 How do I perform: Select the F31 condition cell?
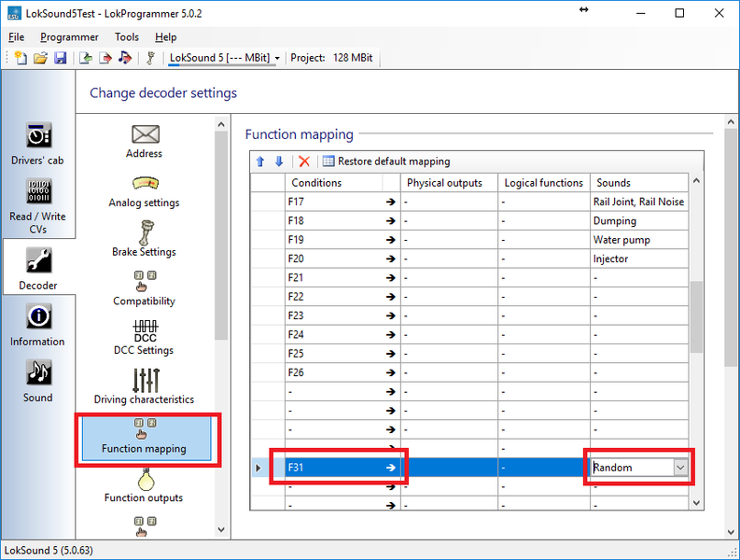(342, 468)
